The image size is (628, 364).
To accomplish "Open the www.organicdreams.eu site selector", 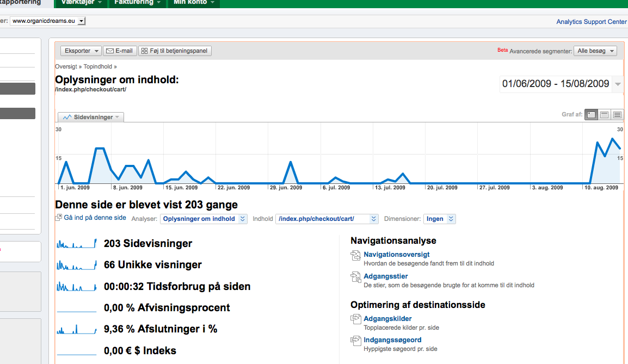I will (x=48, y=21).
